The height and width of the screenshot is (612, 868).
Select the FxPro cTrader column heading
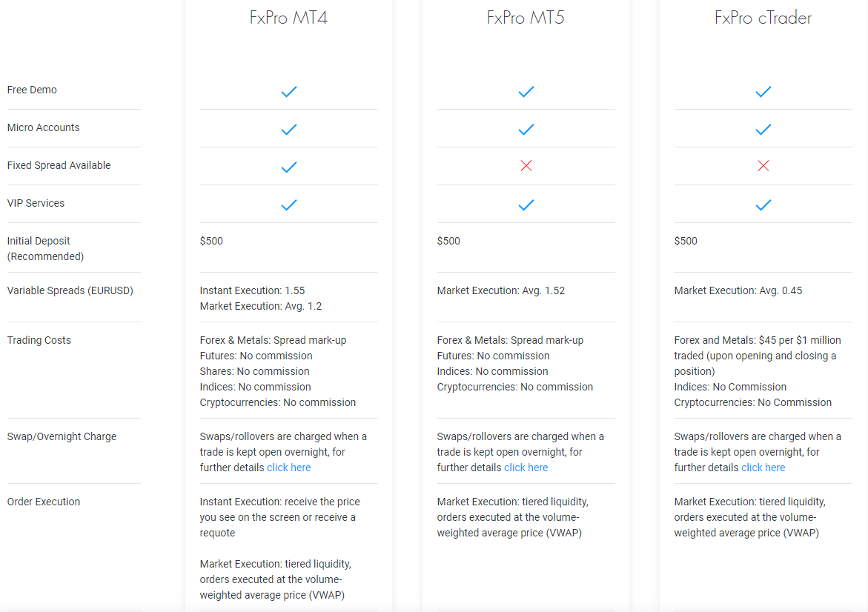[x=763, y=18]
